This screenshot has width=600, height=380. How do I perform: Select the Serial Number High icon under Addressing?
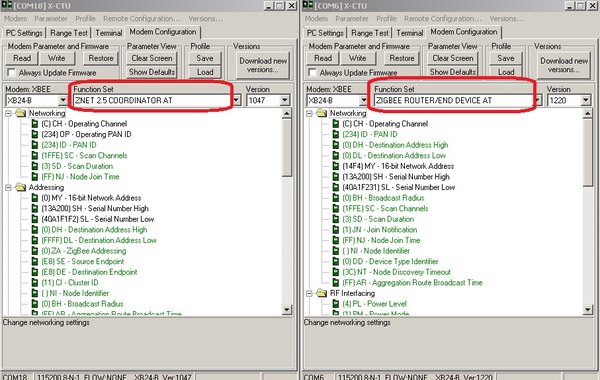35,208
